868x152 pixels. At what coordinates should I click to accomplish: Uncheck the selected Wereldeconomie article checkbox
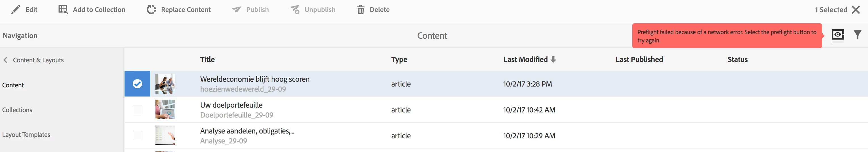(x=137, y=84)
